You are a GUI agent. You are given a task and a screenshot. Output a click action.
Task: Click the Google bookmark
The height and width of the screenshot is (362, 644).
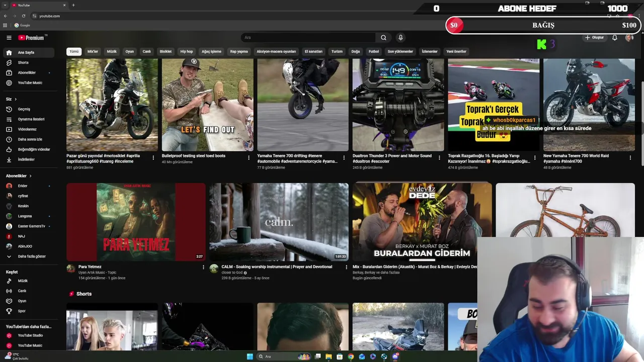click(22, 25)
